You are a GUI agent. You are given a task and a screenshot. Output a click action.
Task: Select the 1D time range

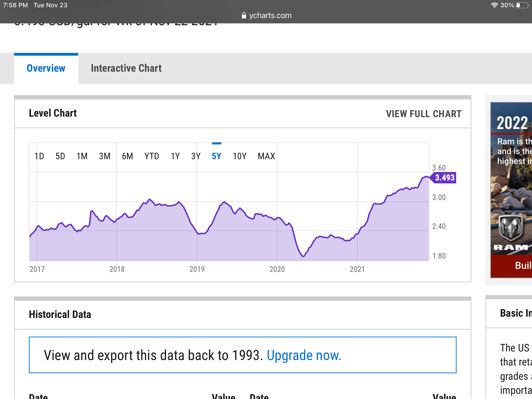(x=39, y=156)
